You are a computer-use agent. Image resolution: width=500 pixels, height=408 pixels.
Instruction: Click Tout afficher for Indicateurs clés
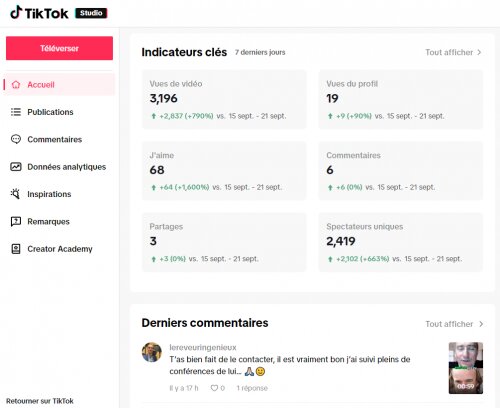click(449, 52)
